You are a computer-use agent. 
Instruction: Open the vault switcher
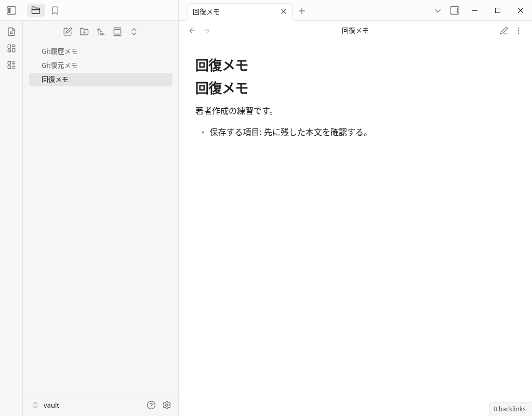tap(46, 405)
